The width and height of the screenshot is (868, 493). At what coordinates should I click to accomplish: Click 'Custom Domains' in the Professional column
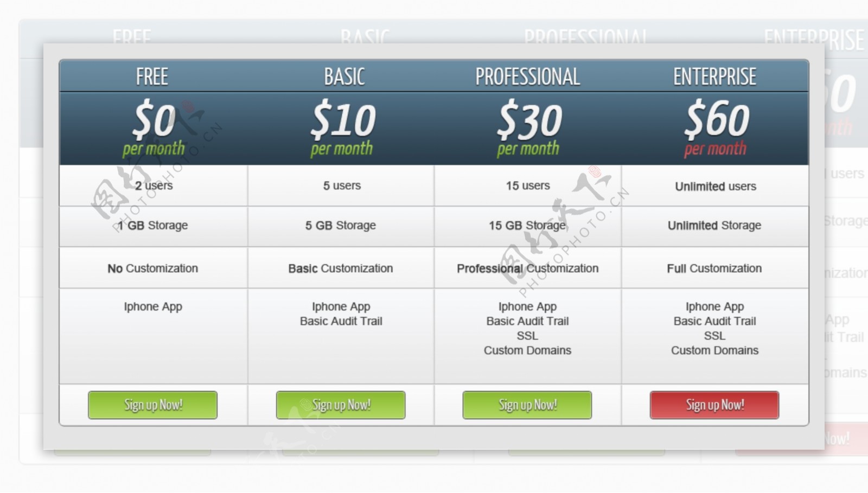[527, 350]
